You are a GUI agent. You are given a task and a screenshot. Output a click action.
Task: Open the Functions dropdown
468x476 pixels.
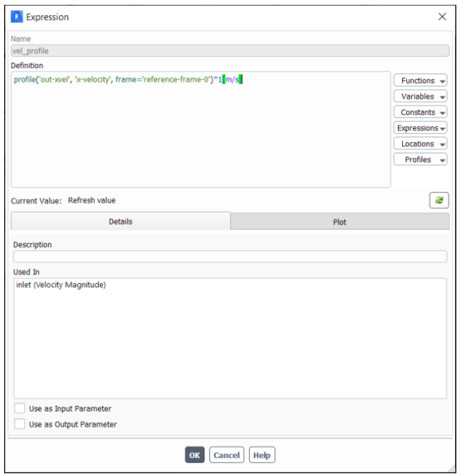[x=421, y=80]
